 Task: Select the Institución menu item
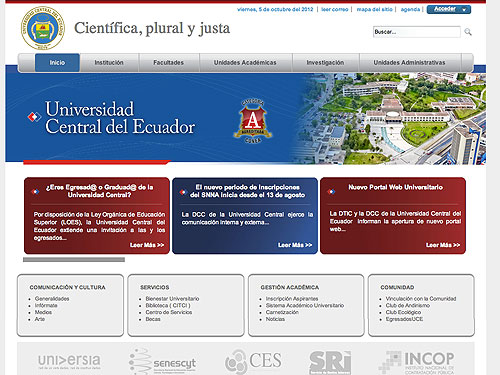pyautogui.click(x=109, y=63)
